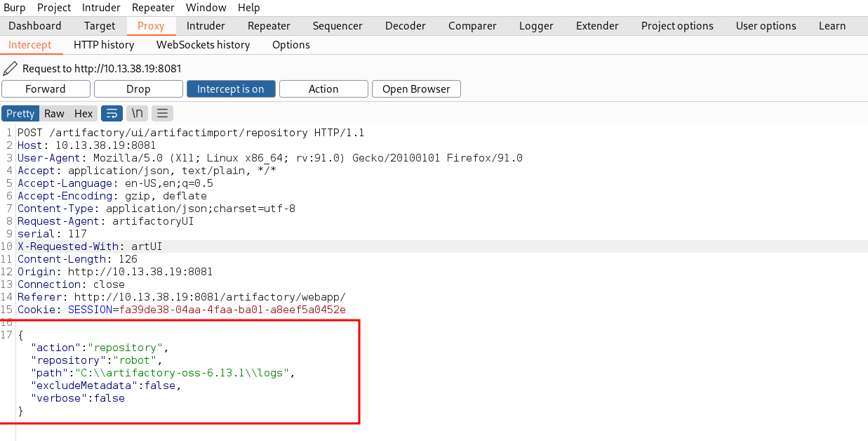Switch message view to Hex
This screenshot has height=441, width=868.
(x=84, y=113)
